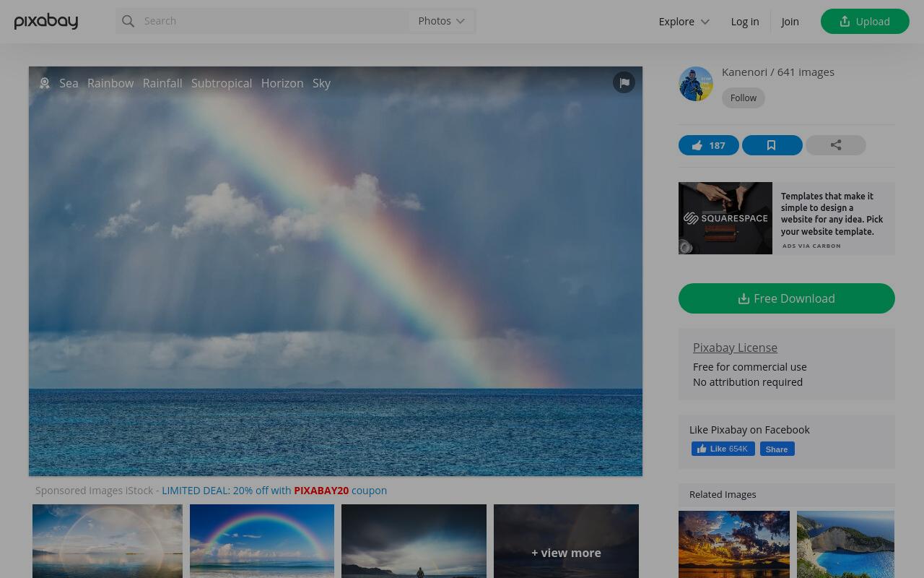Open the Log in link

click(745, 22)
